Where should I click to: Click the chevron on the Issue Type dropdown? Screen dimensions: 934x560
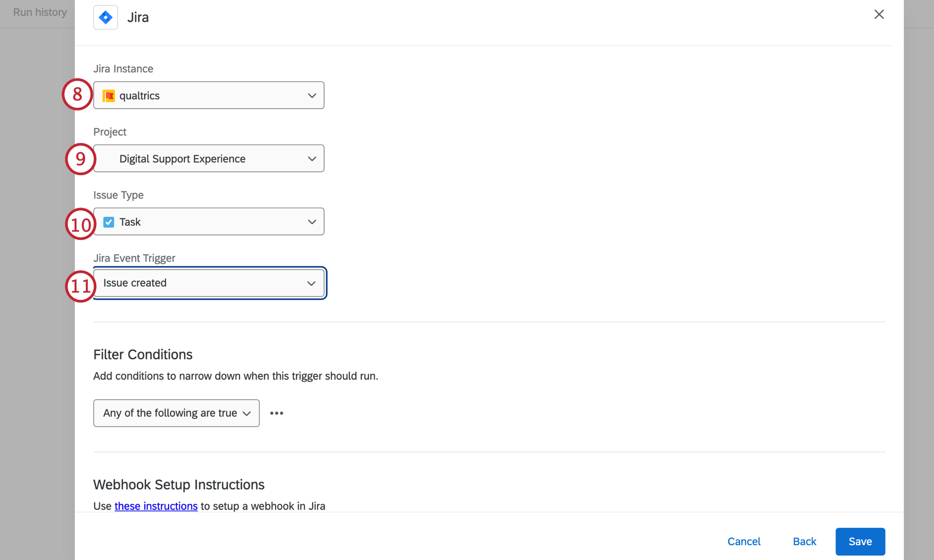312,221
